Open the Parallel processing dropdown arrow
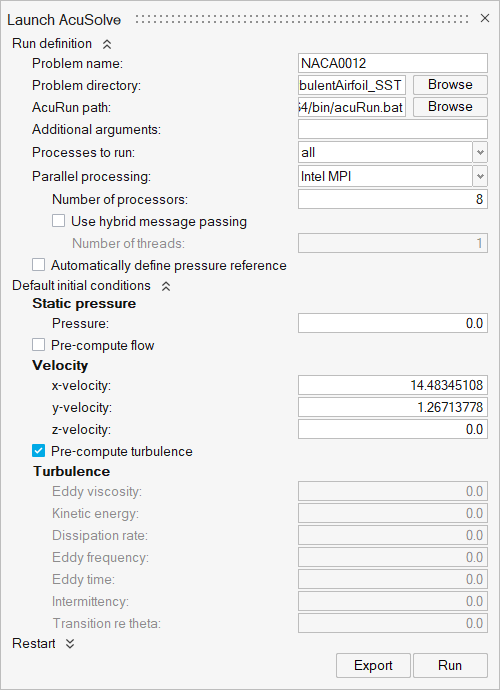500x690 pixels. [x=480, y=176]
